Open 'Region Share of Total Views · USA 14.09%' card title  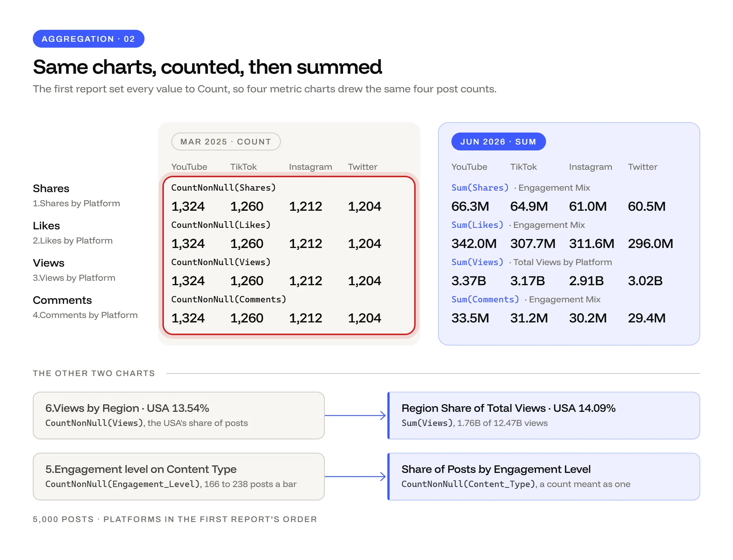509,408
